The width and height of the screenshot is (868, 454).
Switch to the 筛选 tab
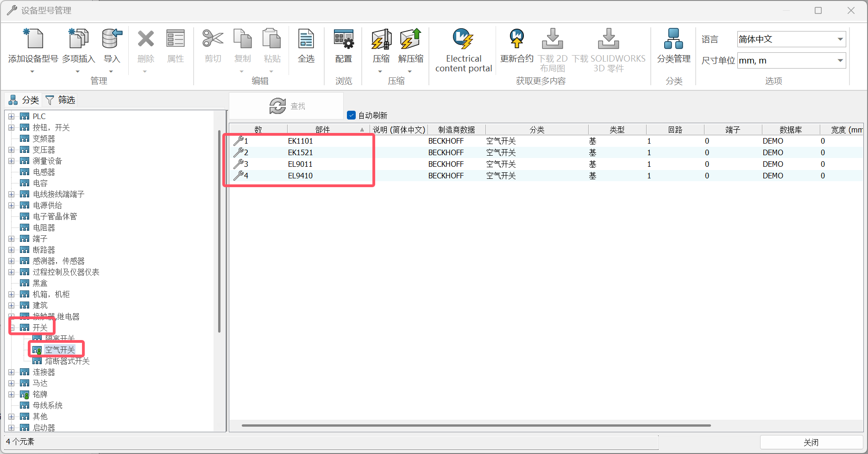61,100
